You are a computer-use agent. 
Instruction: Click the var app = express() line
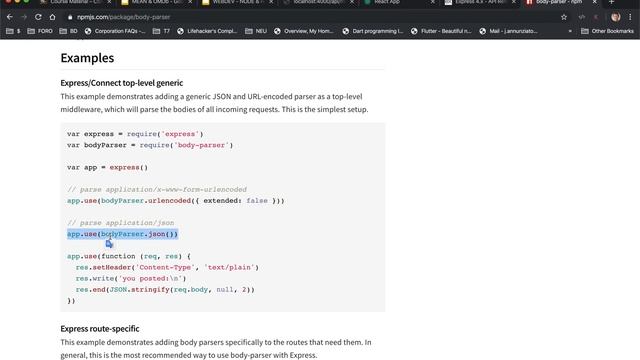[107, 167]
